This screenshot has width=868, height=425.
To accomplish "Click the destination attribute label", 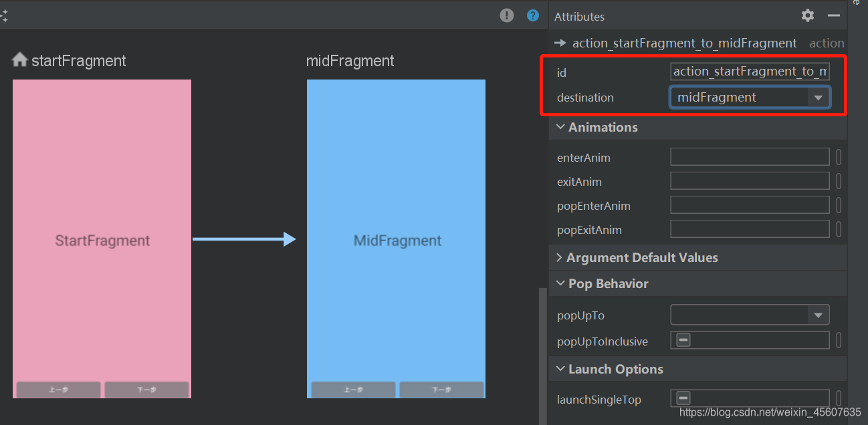I will coord(585,98).
